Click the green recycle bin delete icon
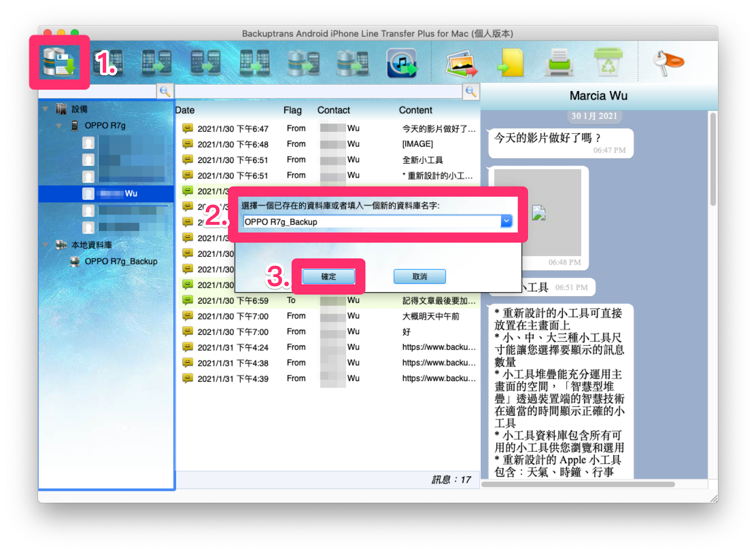Image resolution: width=756 pixels, height=553 pixels. [608, 62]
